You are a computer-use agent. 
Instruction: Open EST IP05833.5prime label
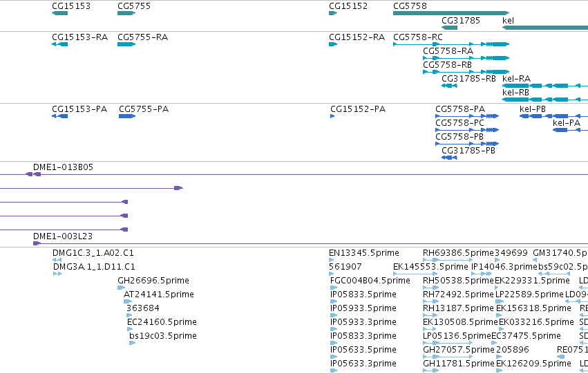[x=363, y=294]
